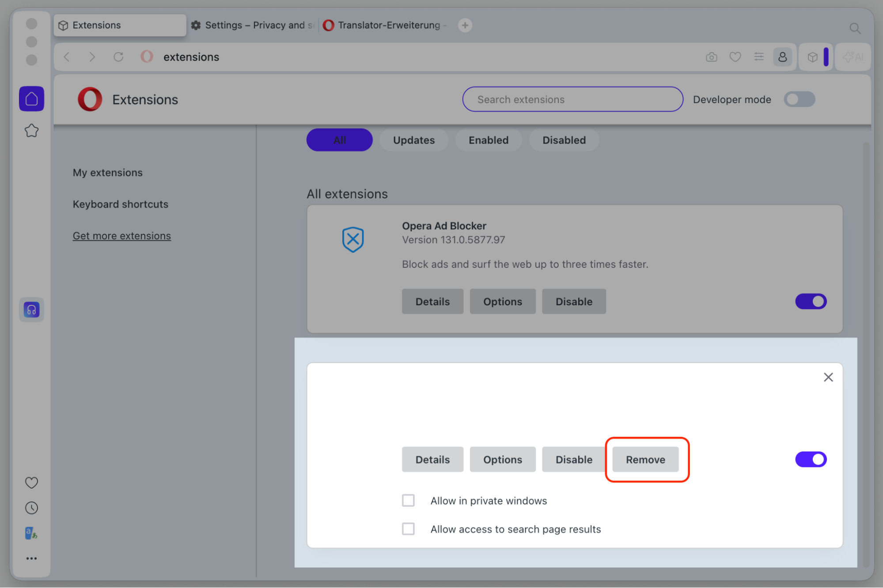This screenshot has height=588, width=883.
Task: Click the Opera logo beside the Extensions heading
Action: coord(90,99)
